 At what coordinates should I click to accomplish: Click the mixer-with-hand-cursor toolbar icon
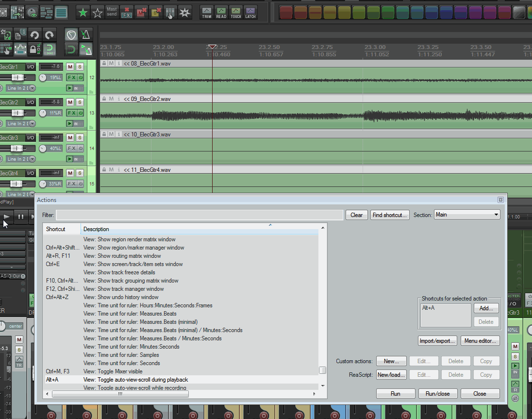pyautogui.click(x=170, y=13)
